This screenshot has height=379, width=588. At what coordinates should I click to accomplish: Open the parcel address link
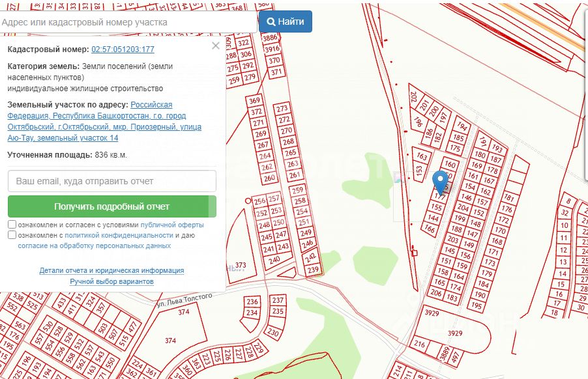(x=104, y=121)
